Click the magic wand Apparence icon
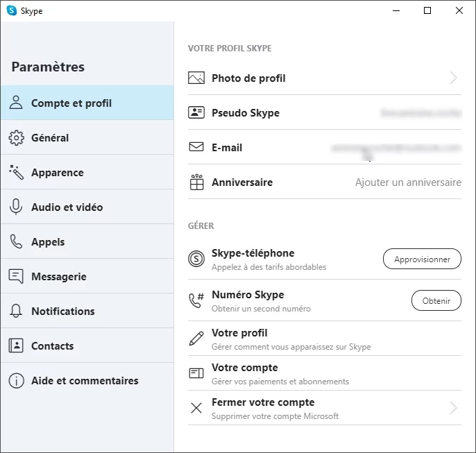 16,172
